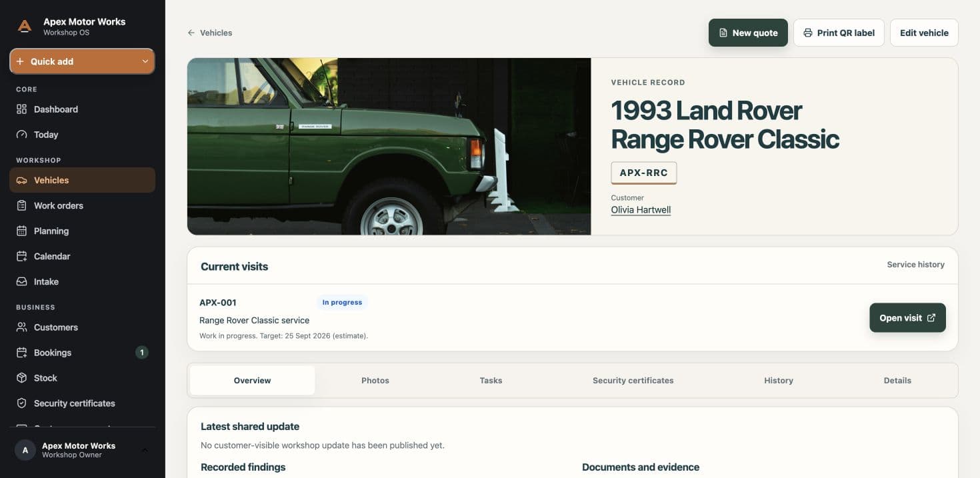Open Work orders in sidebar
The image size is (980, 478).
(x=82, y=205)
